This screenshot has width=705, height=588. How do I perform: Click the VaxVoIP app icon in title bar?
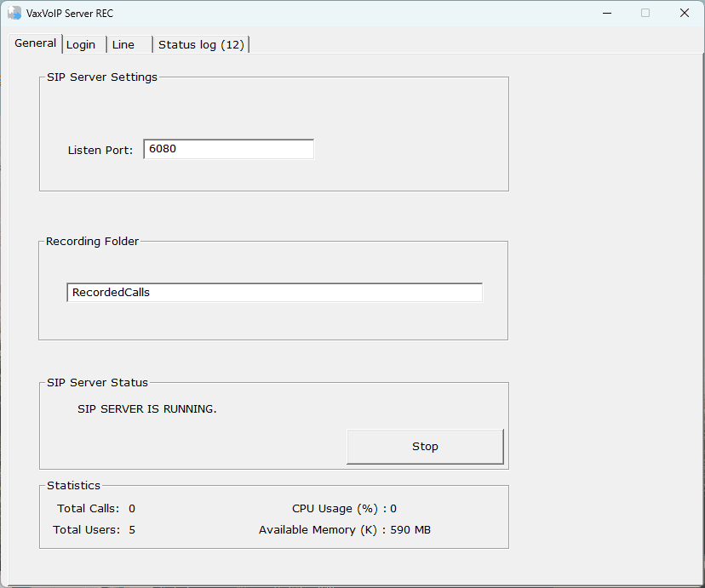pos(14,13)
